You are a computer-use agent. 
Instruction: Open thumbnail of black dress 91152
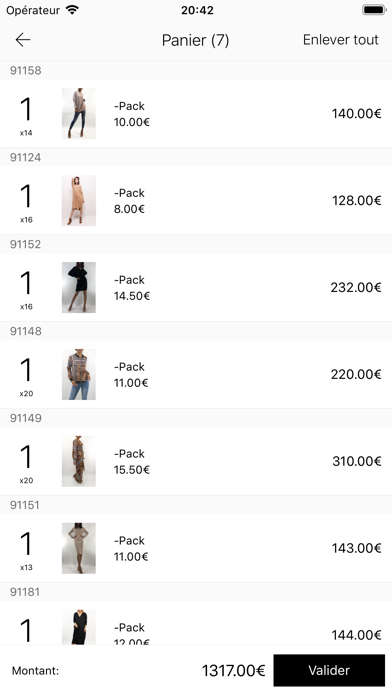[x=79, y=288]
